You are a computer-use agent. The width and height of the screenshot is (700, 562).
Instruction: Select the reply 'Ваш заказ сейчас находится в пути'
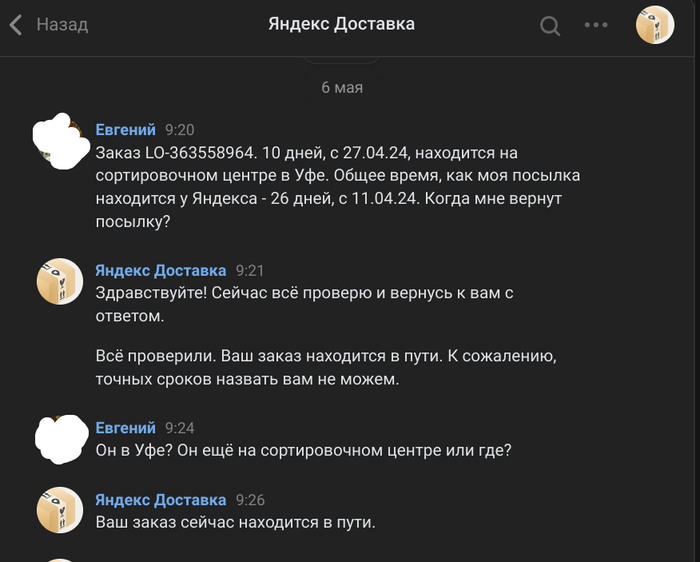[x=235, y=521]
